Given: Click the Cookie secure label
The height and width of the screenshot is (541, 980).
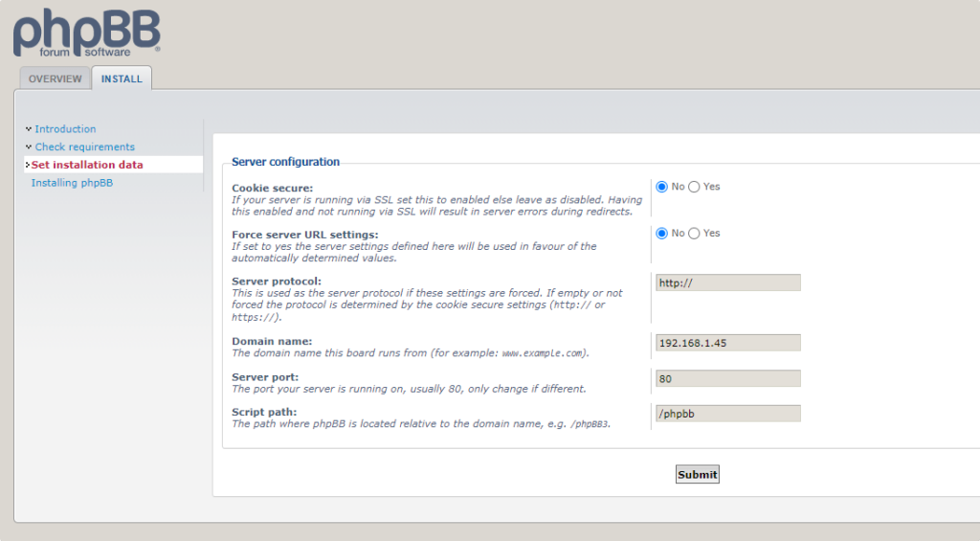Looking at the screenshot, I should [x=273, y=189].
